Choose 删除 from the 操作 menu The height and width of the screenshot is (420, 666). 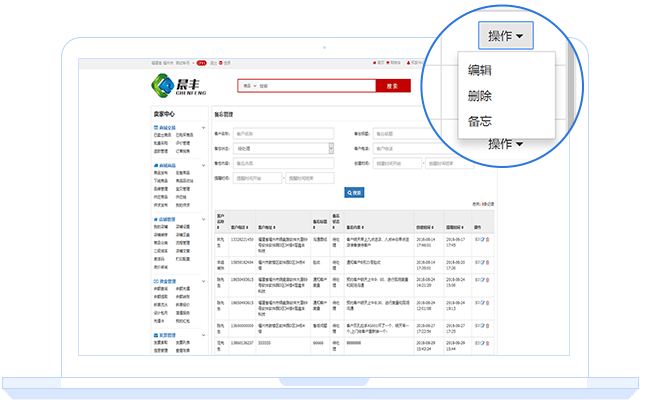[479, 96]
